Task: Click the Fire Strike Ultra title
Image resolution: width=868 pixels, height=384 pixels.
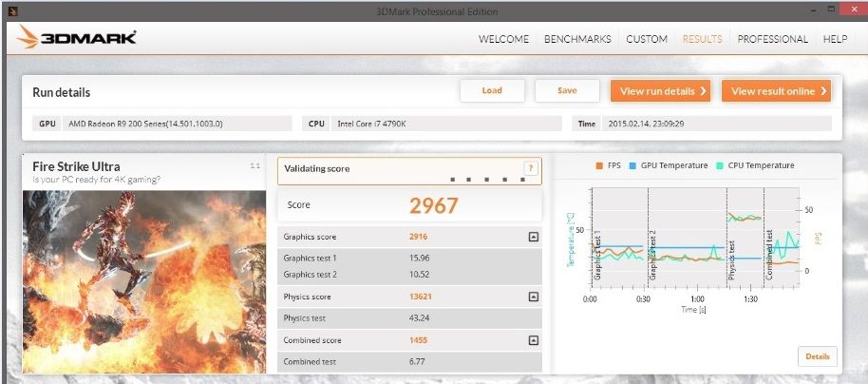Action: click(x=76, y=166)
